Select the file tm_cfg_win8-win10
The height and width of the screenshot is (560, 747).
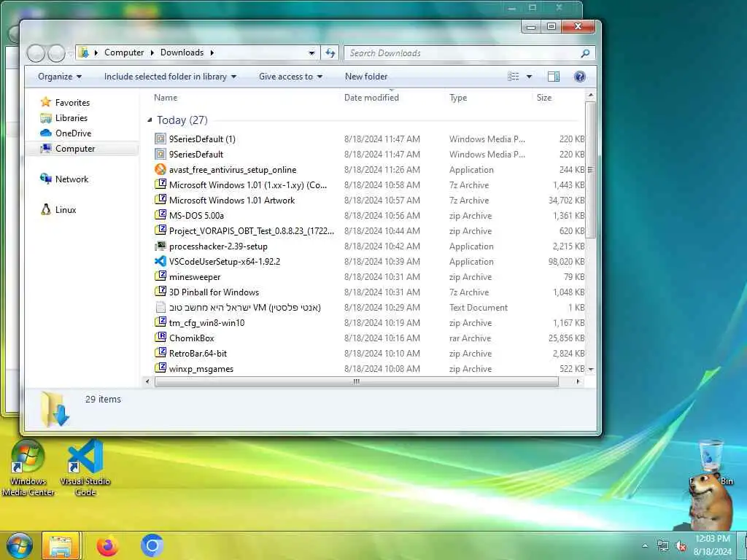tap(206, 323)
